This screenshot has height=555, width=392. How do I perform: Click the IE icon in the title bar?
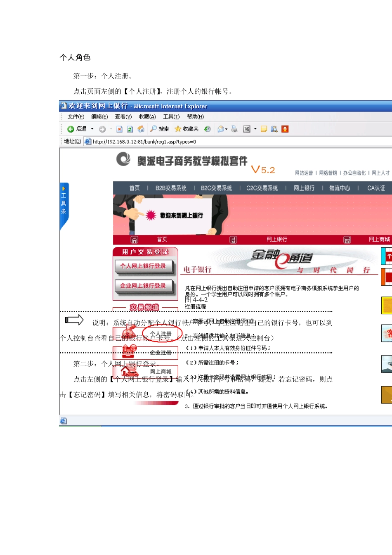click(63, 106)
